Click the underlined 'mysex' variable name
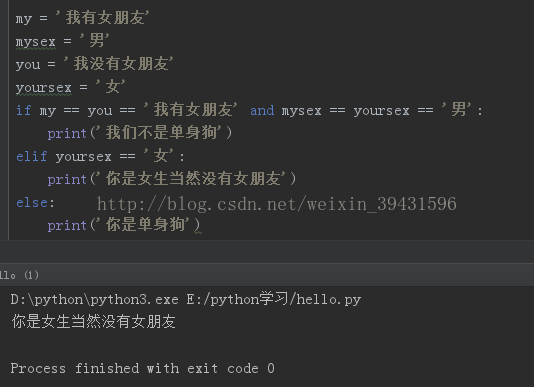The height and width of the screenshot is (387, 534). click(x=35, y=42)
